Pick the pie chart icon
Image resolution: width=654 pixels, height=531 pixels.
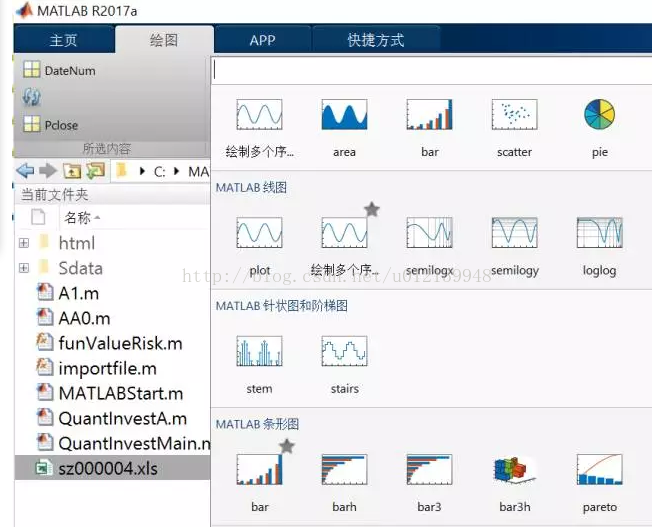coord(599,116)
